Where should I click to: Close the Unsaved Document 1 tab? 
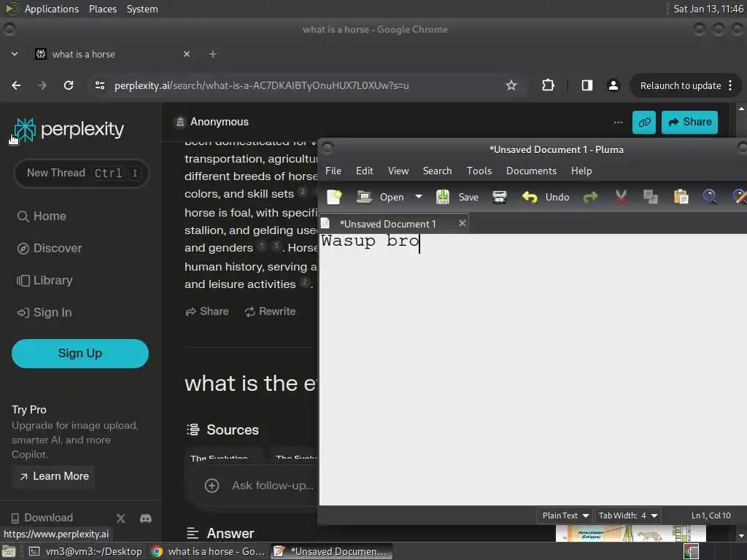462,223
